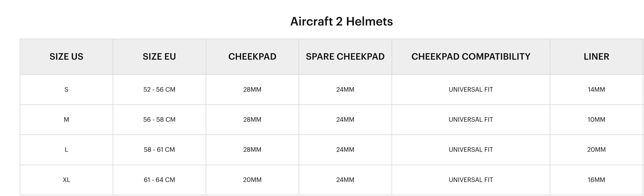
Task: Select the 16MM liner cell
Action: 596,180
